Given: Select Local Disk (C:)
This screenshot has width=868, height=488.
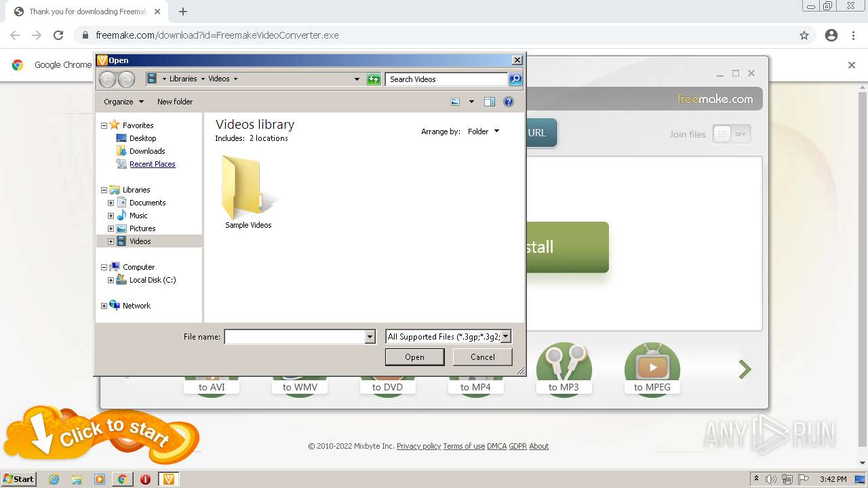Looking at the screenshot, I should [153, 280].
